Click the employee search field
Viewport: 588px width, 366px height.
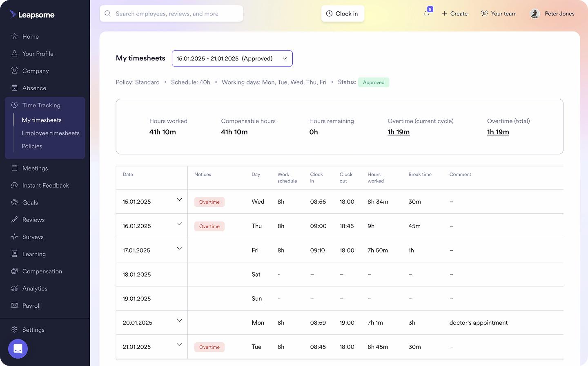pos(171,13)
